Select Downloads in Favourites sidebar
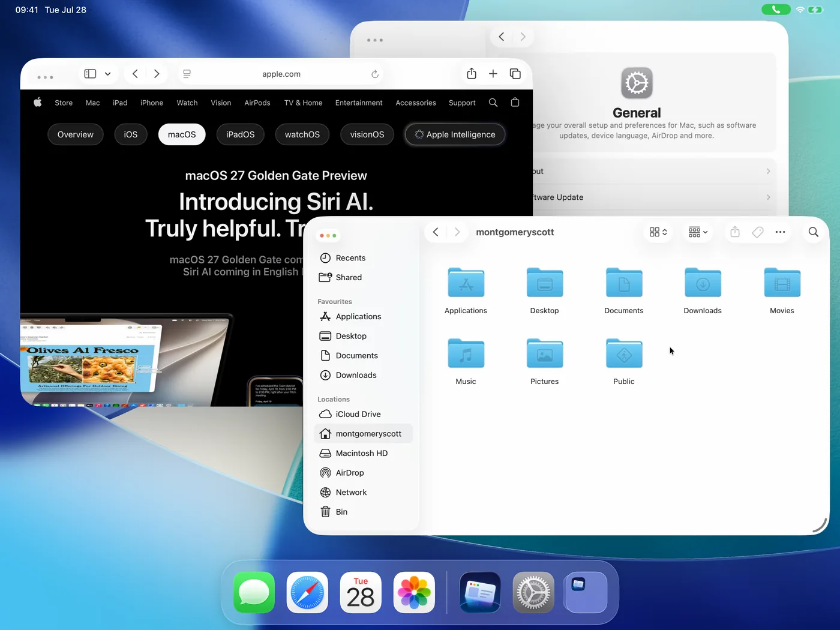This screenshot has width=840, height=630. tap(364, 375)
